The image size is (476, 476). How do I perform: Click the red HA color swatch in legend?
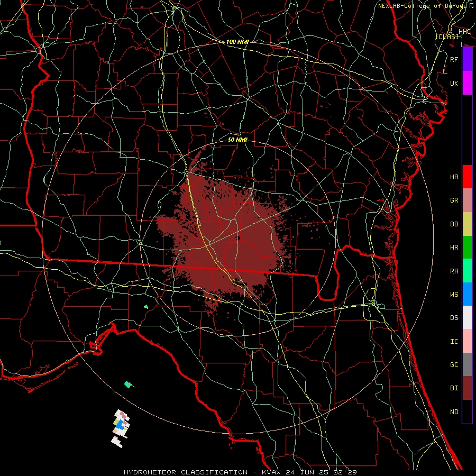coord(467,177)
